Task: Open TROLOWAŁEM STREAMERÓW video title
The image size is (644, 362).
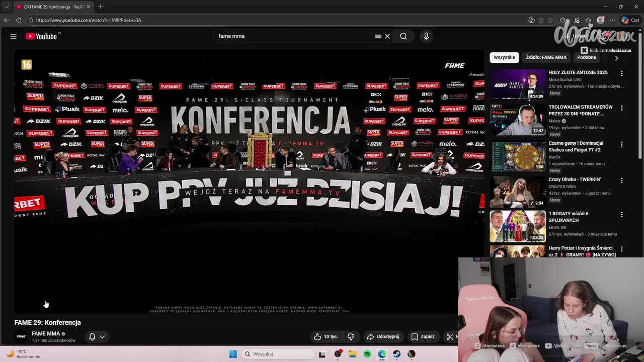Action: [x=581, y=110]
